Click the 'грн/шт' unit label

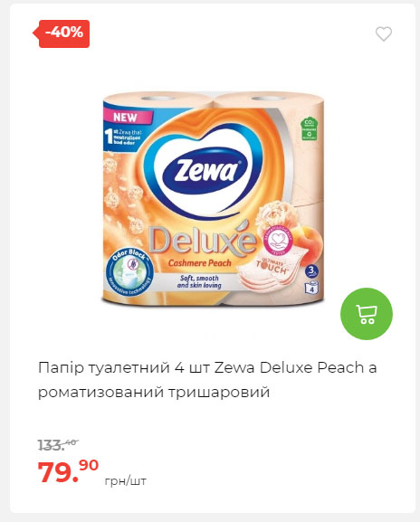[126, 481]
